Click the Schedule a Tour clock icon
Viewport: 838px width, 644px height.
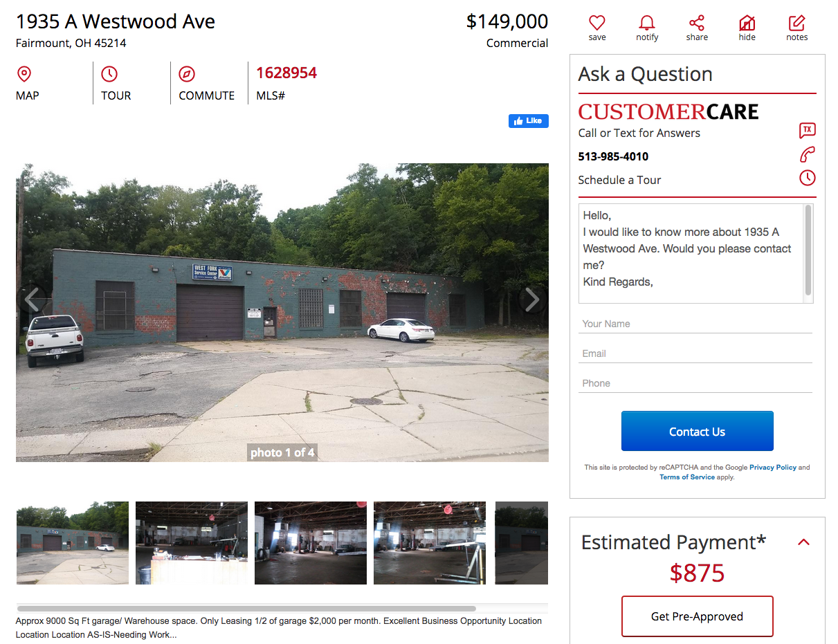808,178
